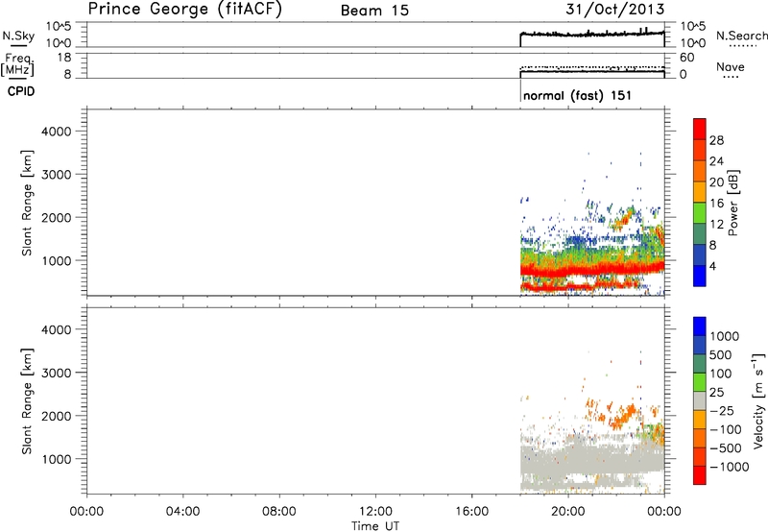Click the 'Time UT' axis title

click(x=375, y=526)
